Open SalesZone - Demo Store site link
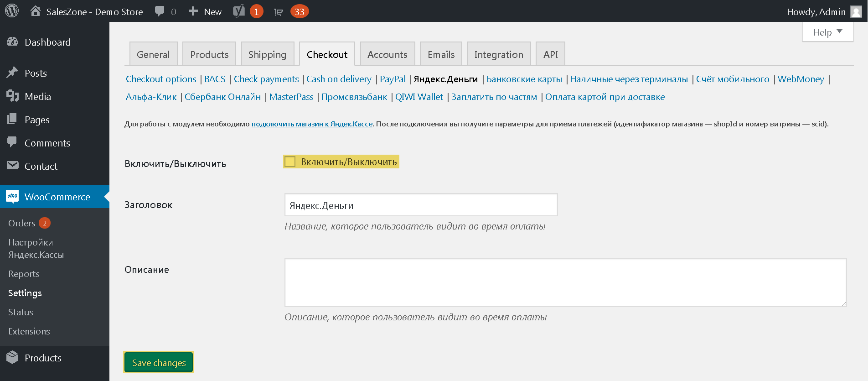The width and height of the screenshot is (868, 381). tap(94, 12)
